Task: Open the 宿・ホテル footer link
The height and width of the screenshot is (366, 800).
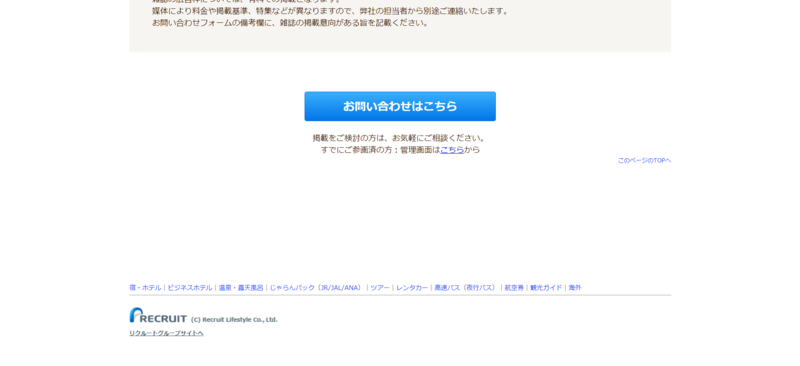Action: click(x=145, y=288)
